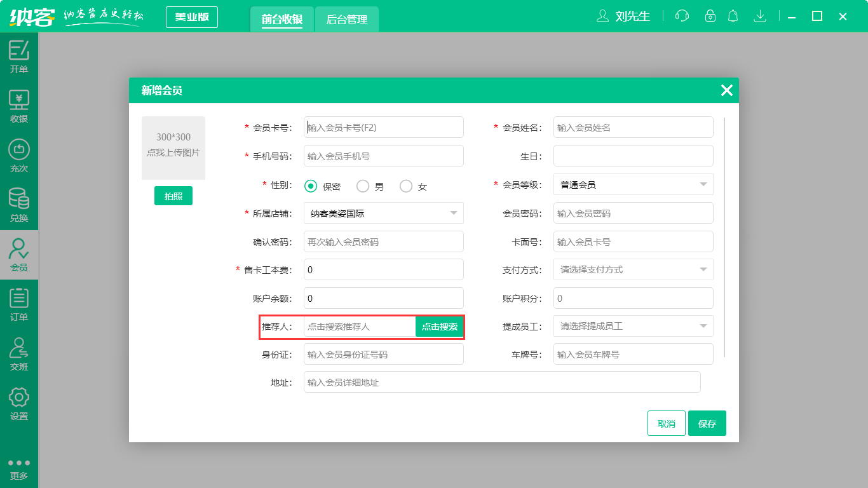The image size is (868, 488).
Task: Open the notifications bell icon
Action: [x=733, y=16]
